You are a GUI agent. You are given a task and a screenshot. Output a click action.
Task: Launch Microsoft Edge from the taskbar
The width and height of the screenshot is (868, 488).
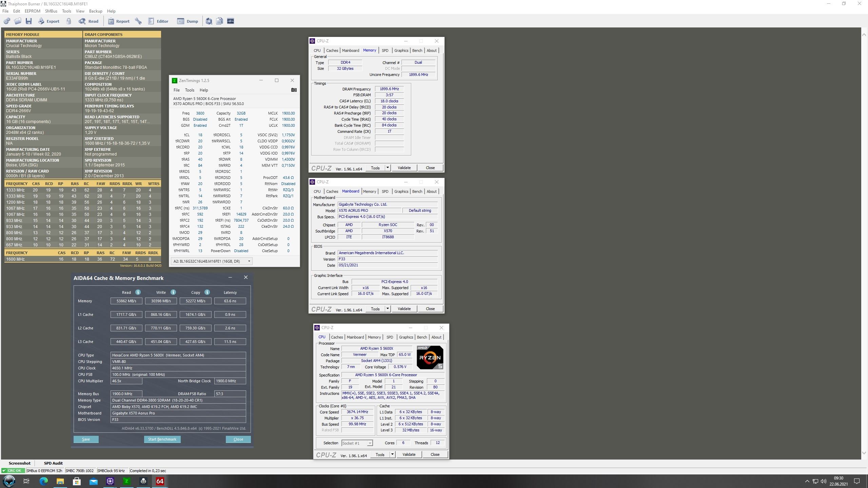(x=43, y=481)
